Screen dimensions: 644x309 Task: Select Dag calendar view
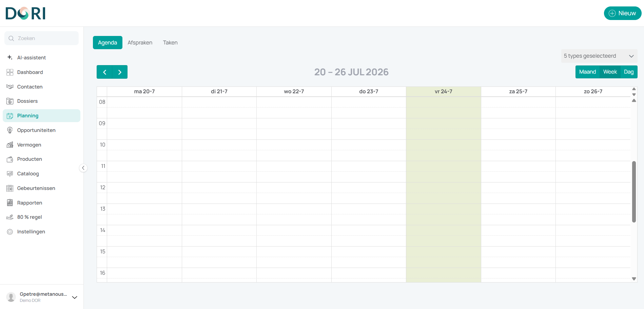(629, 72)
